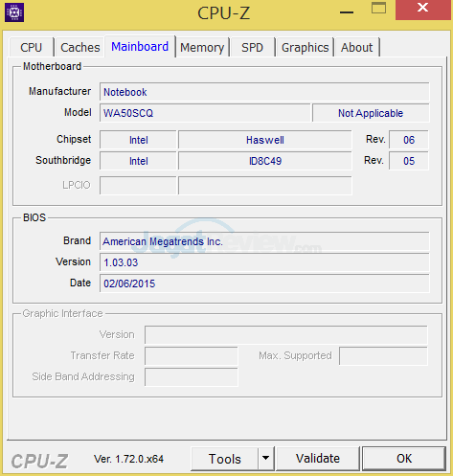
Task: Click the Chipset vendor Intel field
Action: point(138,140)
